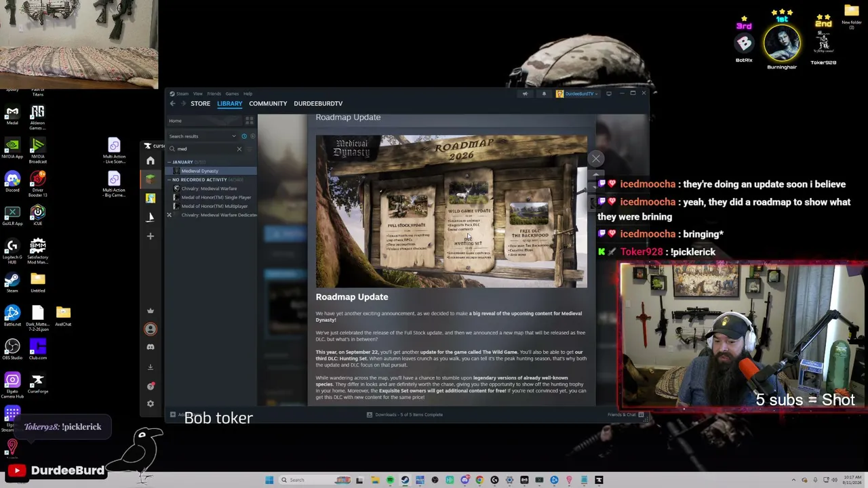Open the COMMUNITY tab in Steam
Image resolution: width=868 pixels, height=488 pixels.
(x=268, y=104)
